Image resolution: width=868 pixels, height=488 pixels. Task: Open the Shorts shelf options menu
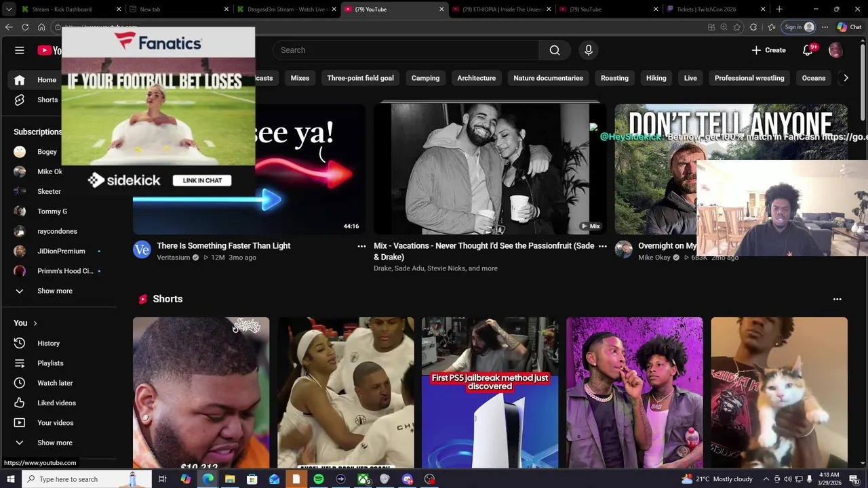click(837, 299)
